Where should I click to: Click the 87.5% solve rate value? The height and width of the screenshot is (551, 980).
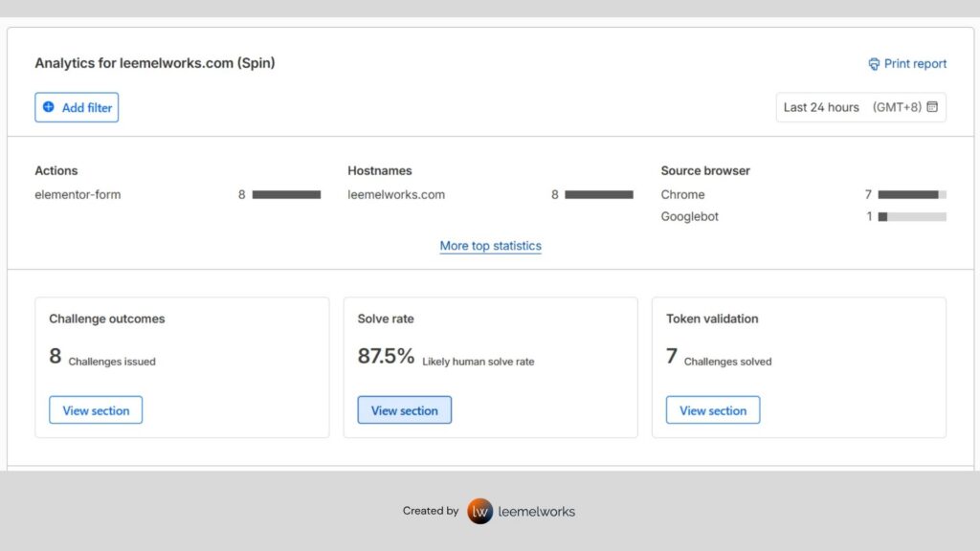tap(386, 356)
